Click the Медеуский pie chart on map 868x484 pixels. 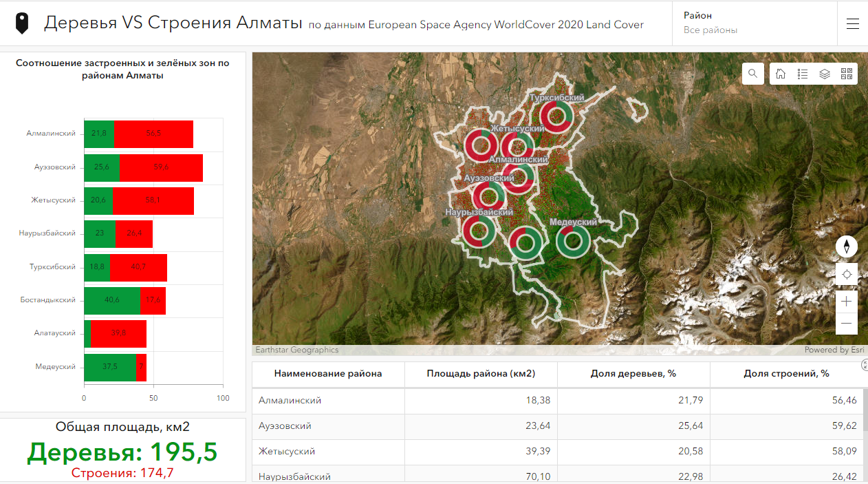(572, 241)
